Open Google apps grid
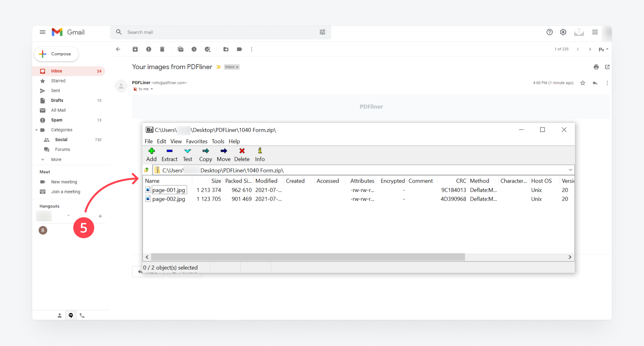This screenshot has height=346, width=644. [x=595, y=32]
